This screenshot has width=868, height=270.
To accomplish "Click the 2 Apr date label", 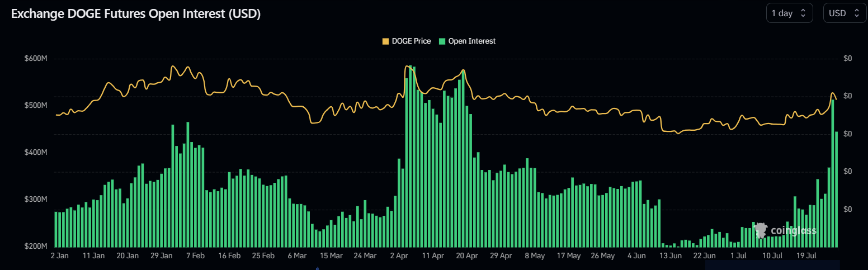I will tap(399, 255).
